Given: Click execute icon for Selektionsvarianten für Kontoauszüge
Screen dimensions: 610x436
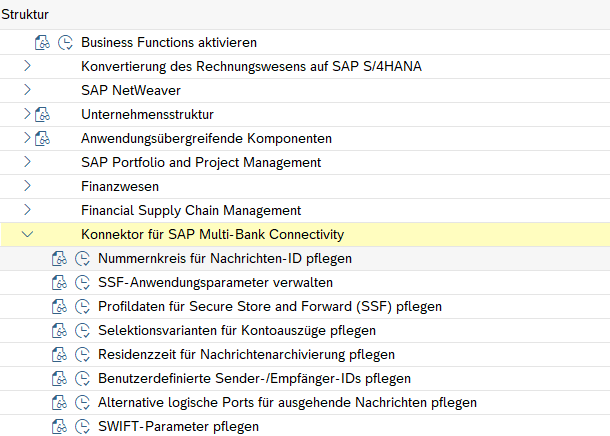Looking at the screenshot, I should click(x=83, y=331).
